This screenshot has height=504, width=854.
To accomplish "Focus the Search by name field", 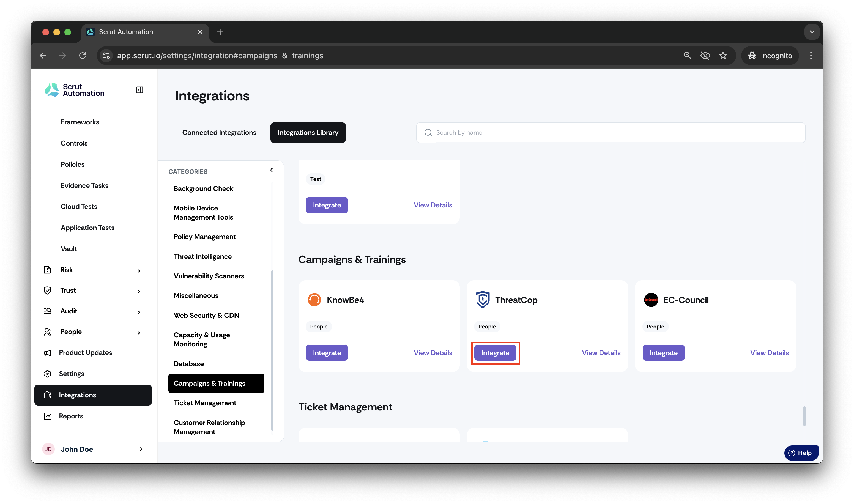I will [611, 132].
